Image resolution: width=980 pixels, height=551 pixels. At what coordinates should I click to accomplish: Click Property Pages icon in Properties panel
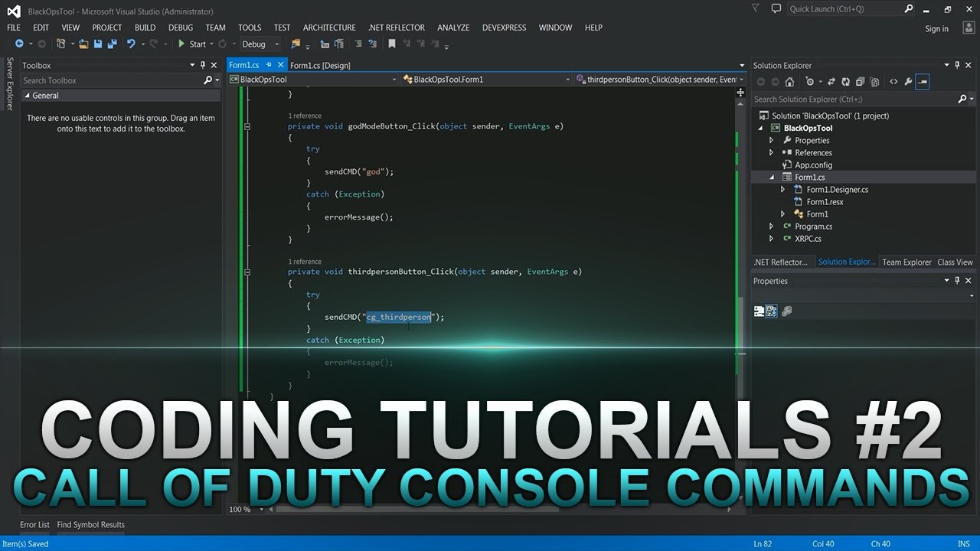786,311
